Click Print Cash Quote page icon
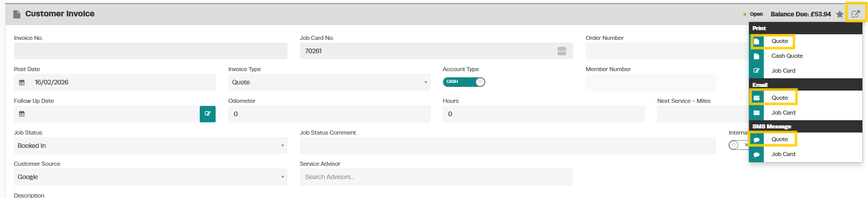868x198 pixels. (757, 56)
